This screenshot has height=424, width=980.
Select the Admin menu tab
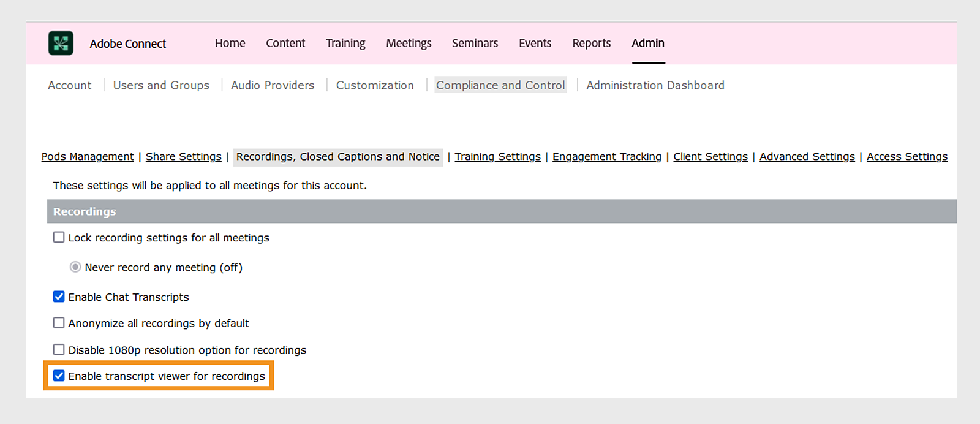[x=648, y=44]
